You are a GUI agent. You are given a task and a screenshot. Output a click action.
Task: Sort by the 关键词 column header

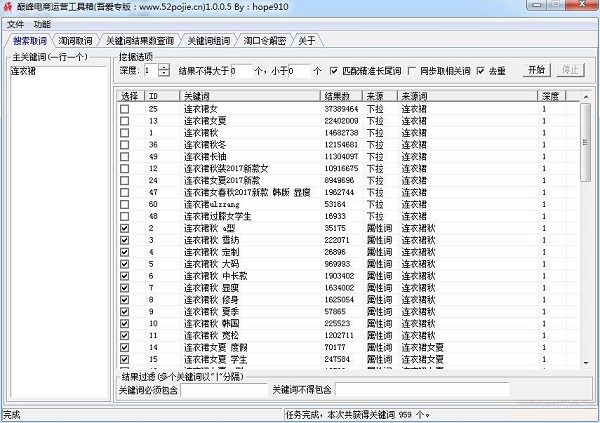pyautogui.click(x=250, y=96)
